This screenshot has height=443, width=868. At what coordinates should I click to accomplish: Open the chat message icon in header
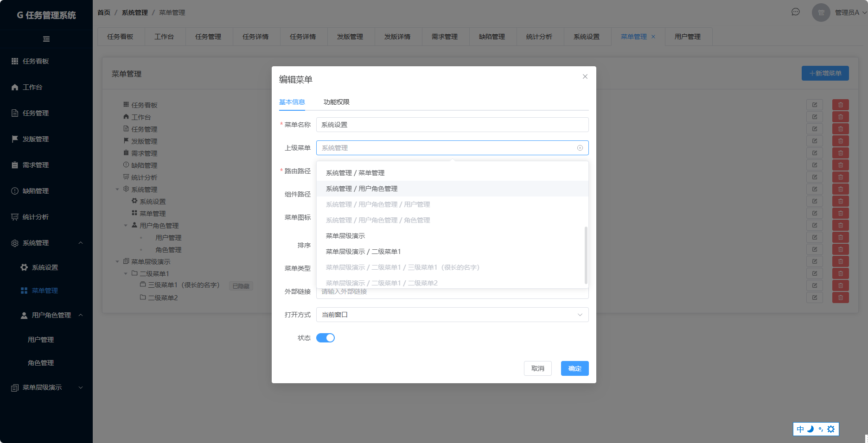click(796, 12)
